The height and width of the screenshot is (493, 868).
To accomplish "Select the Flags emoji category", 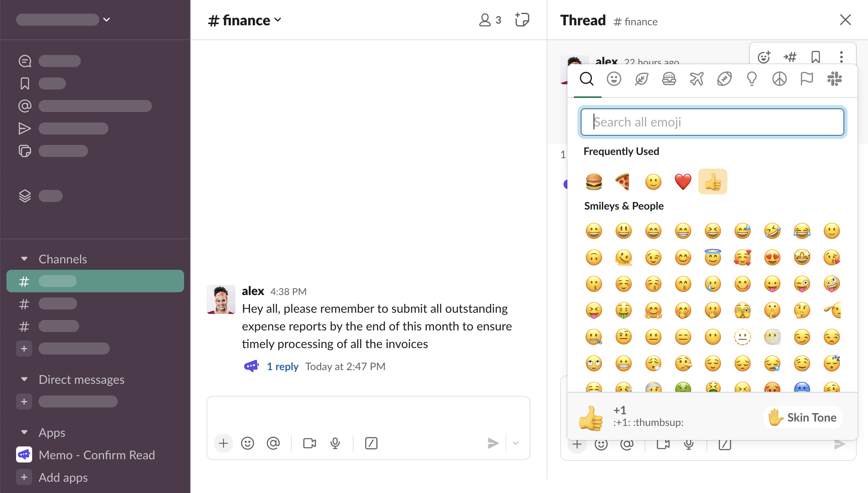I will pos(807,79).
